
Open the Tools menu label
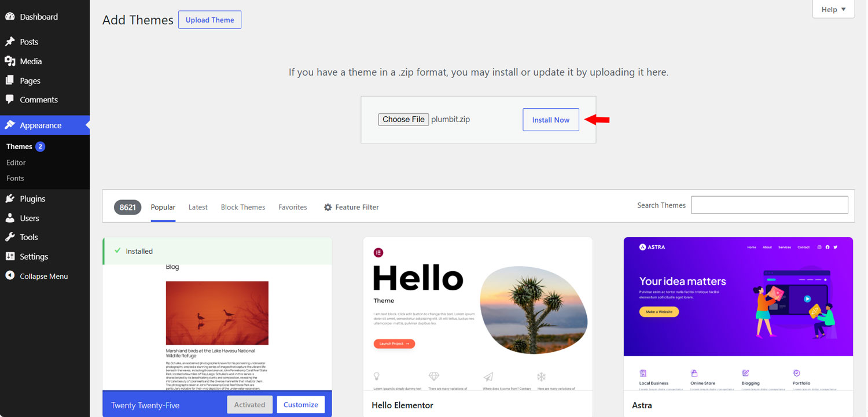tap(29, 237)
